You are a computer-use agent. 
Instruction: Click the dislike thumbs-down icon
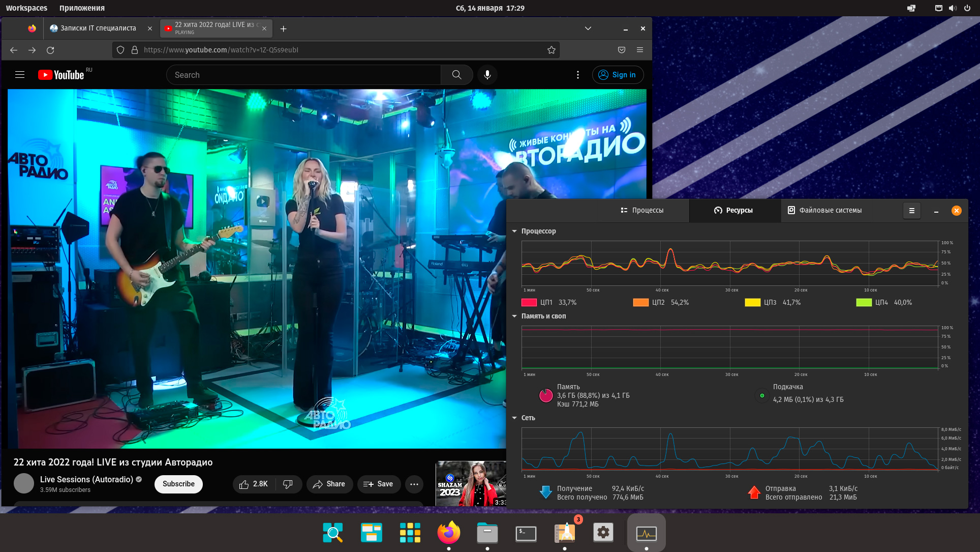tap(288, 484)
